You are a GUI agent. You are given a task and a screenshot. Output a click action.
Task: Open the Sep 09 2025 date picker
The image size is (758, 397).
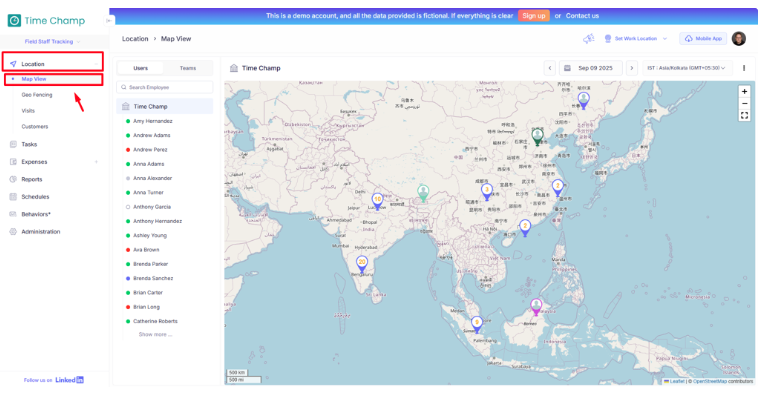(590, 68)
